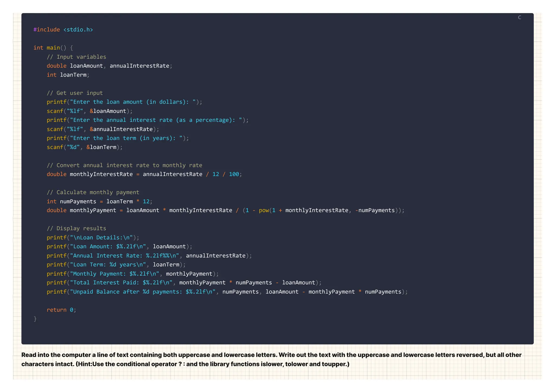This screenshot has width=555, height=392.
Task: Click the printf 'Enter the annual interest rate' line
Action: [x=148, y=120]
